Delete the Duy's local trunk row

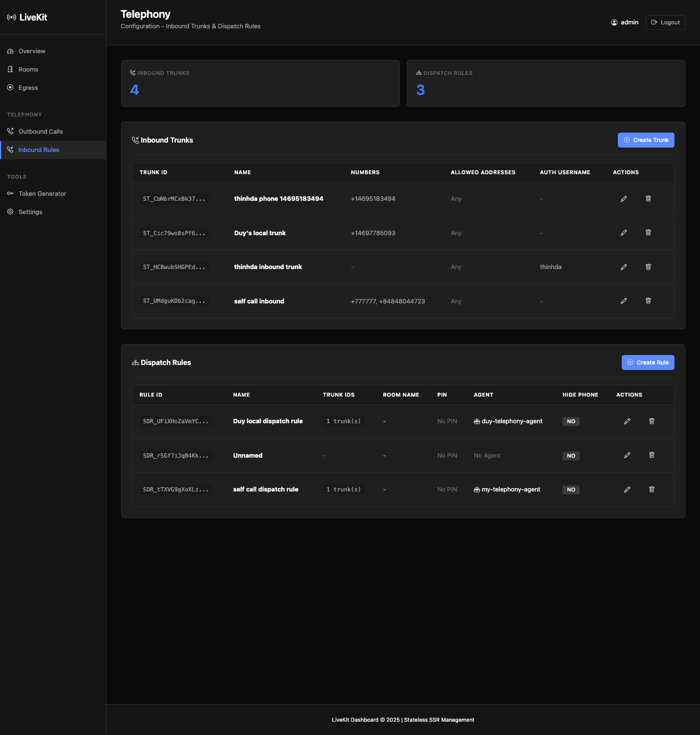pyautogui.click(x=648, y=233)
